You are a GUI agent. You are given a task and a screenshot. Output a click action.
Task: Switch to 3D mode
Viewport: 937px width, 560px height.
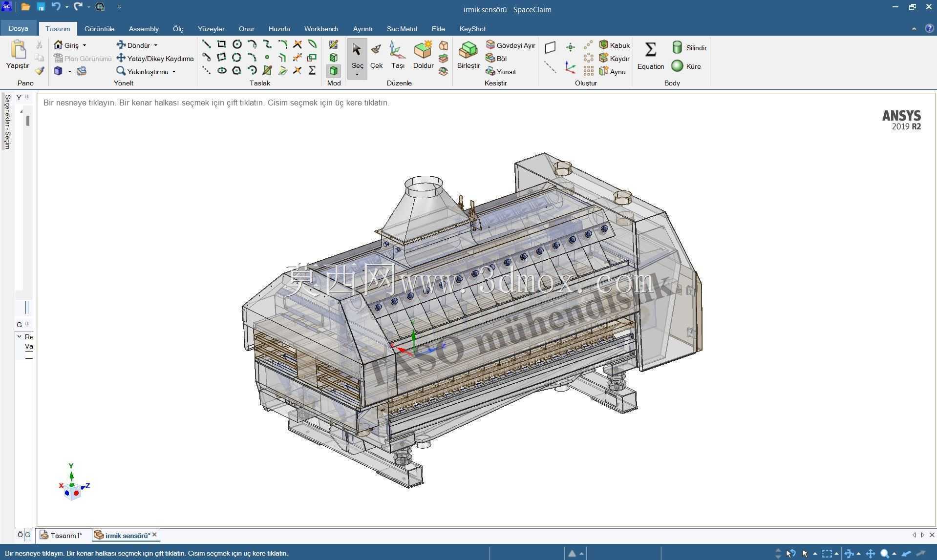[334, 71]
